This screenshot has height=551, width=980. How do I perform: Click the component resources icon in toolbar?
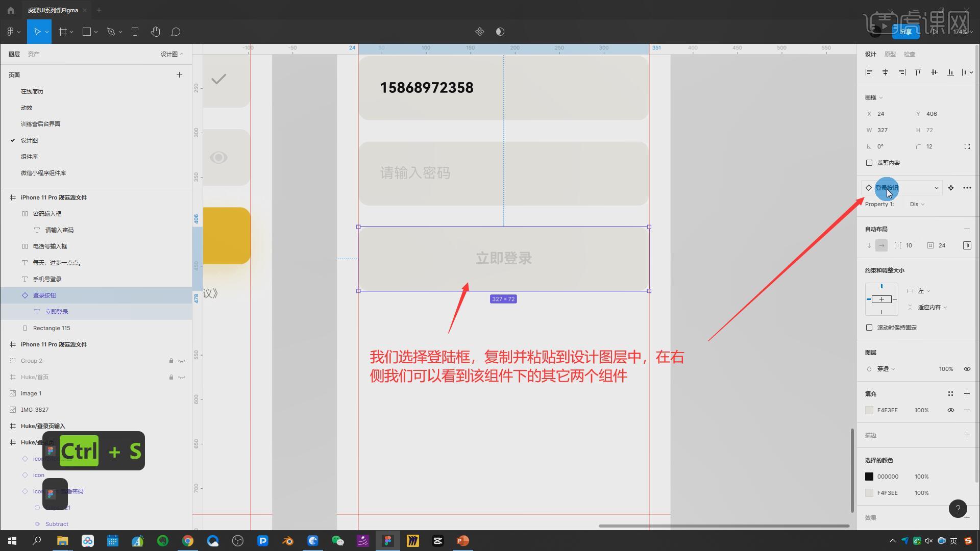479,32
